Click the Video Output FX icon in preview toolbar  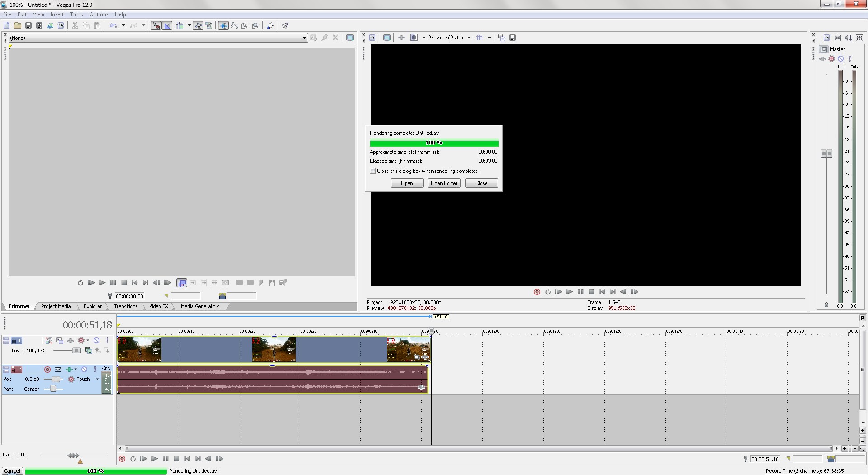[401, 38]
